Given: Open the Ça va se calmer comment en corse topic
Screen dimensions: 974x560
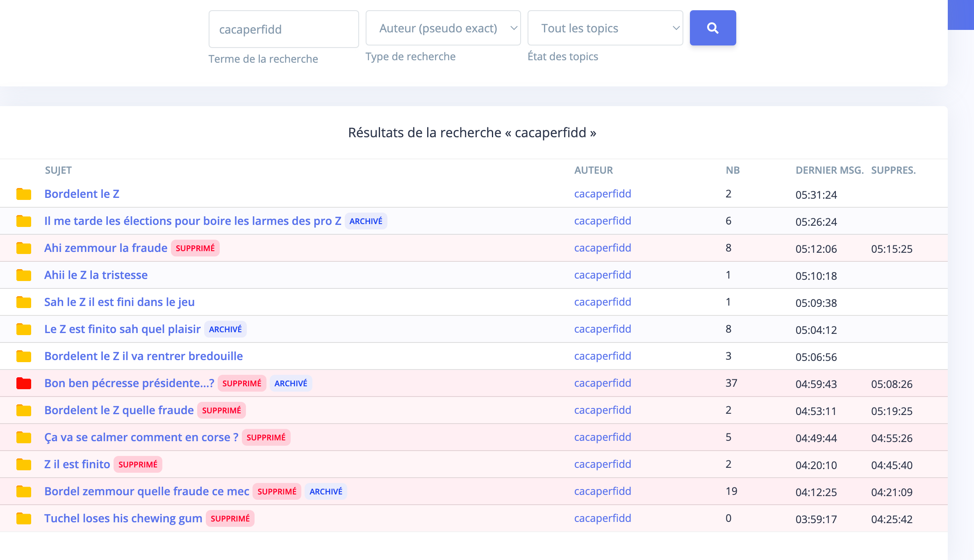Looking at the screenshot, I should click(x=141, y=437).
